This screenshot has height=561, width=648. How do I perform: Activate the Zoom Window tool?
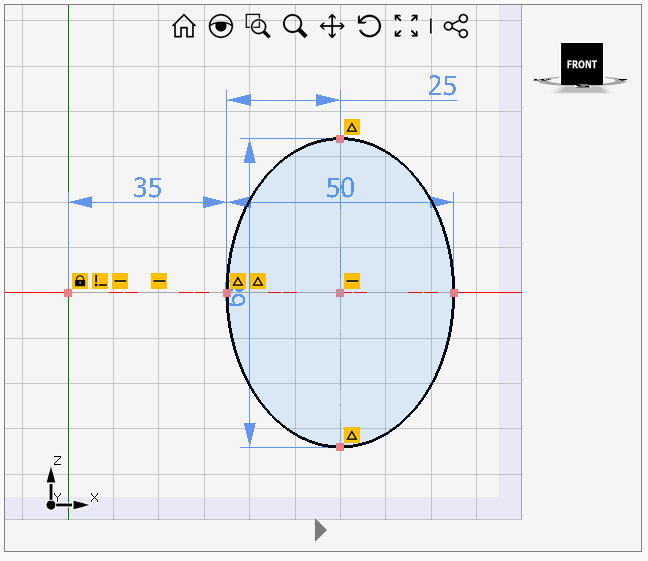[258, 27]
